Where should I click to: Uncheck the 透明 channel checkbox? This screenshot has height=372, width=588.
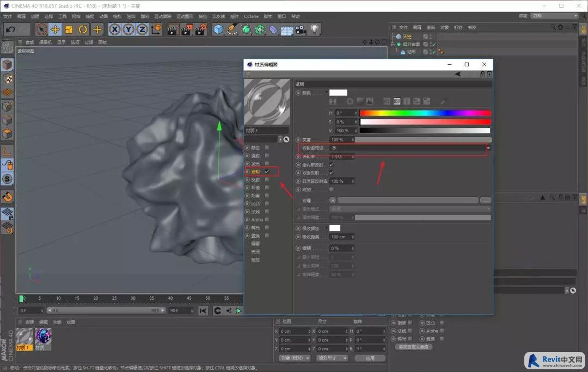click(x=267, y=171)
